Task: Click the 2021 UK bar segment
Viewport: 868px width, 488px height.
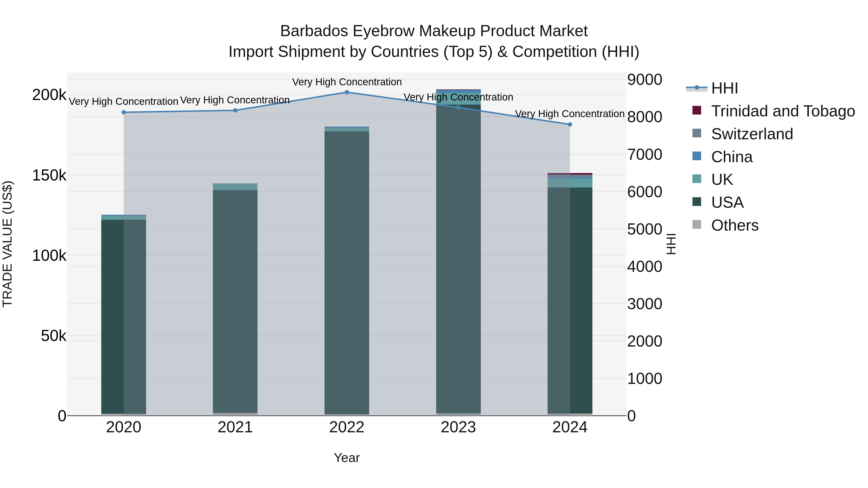Action: 235,187
